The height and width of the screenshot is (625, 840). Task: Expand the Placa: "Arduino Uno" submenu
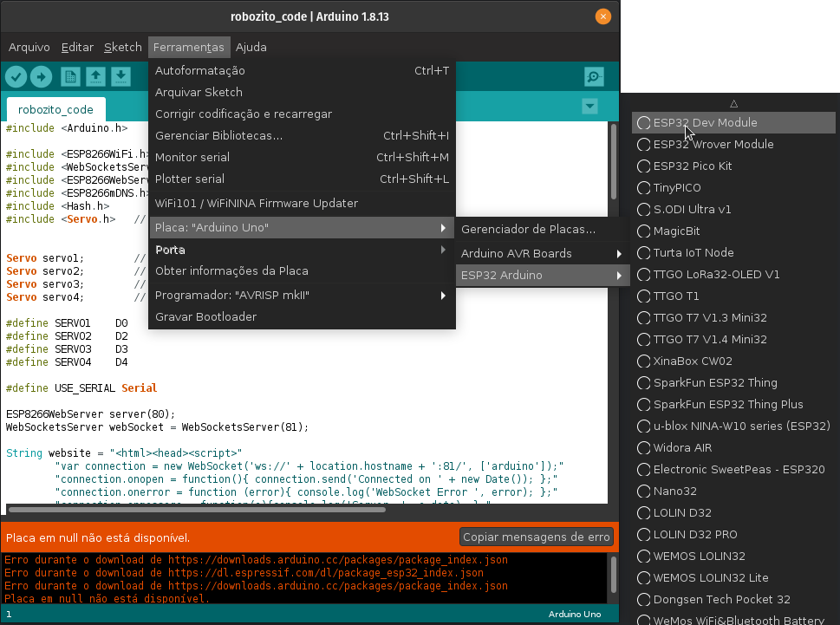[302, 228]
